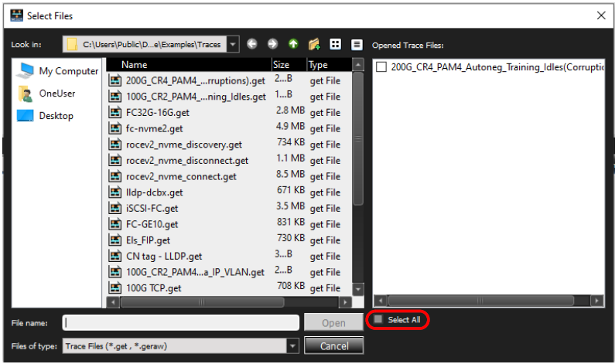This screenshot has width=615, height=364.
Task: Click the File name input field
Action: (181, 323)
